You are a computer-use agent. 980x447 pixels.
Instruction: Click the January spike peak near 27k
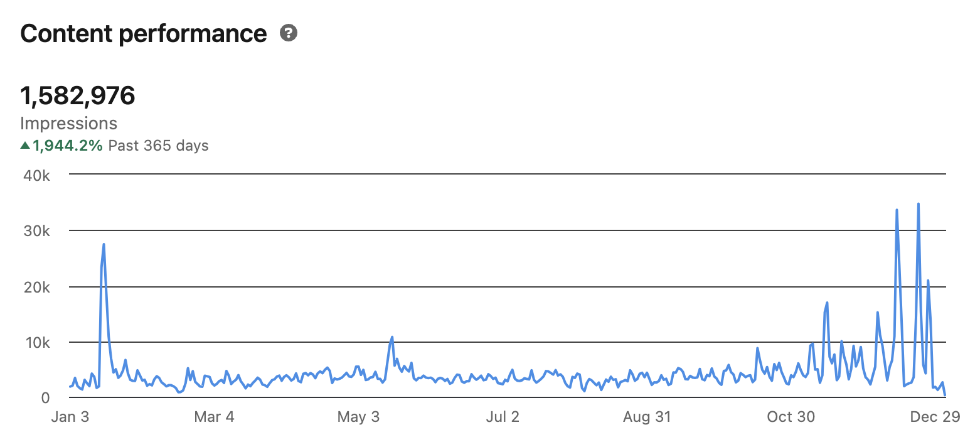pyautogui.click(x=104, y=244)
